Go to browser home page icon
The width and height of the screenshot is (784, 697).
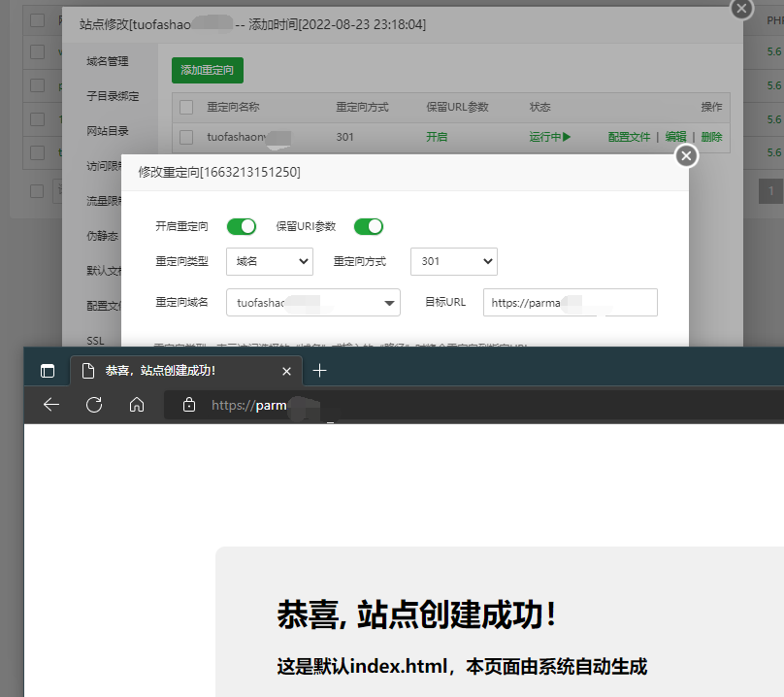point(137,404)
